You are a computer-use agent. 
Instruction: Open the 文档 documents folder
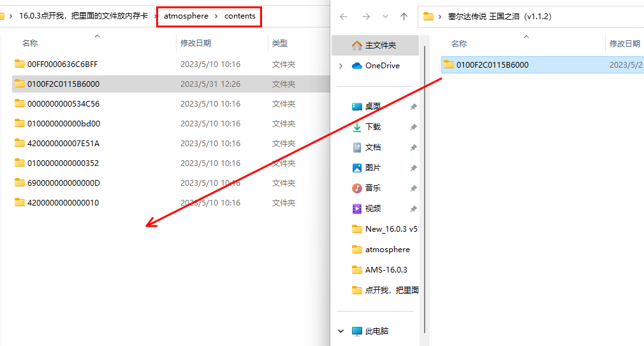(372, 147)
